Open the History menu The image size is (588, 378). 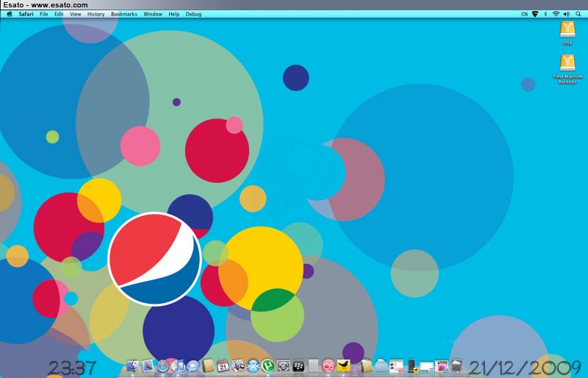pos(96,14)
